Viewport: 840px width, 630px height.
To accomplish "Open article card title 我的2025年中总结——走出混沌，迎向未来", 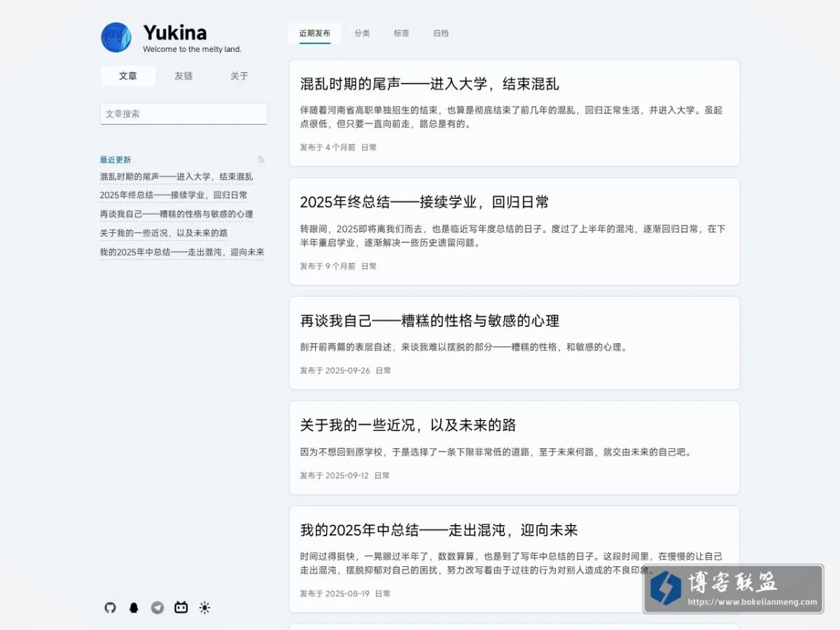I will [x=439, y=530].
